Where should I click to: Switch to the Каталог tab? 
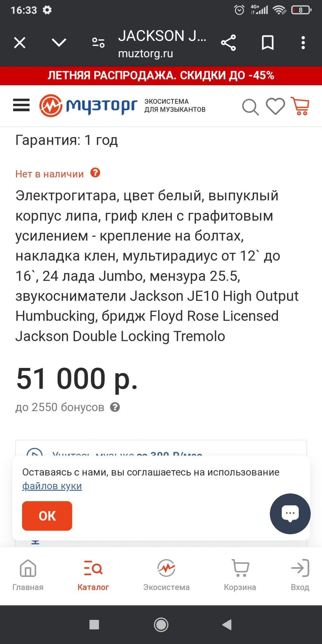pyautogui.click(x=93, y=575)
